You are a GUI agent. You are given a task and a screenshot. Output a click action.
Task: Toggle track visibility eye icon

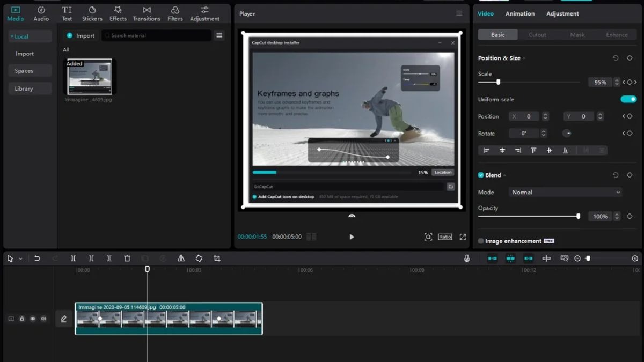click(x=33, y=319)
